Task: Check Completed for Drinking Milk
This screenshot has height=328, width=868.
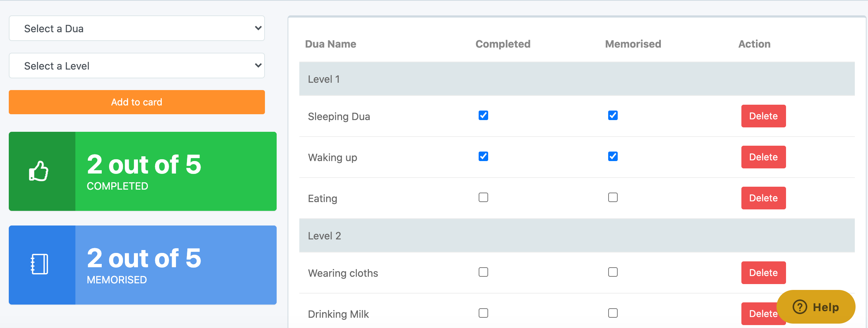Action: (483, 313)
